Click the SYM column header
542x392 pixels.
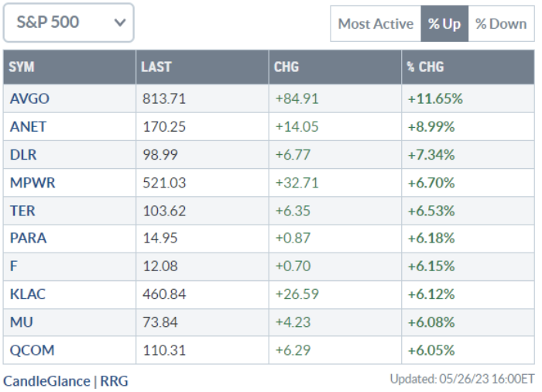22,67
